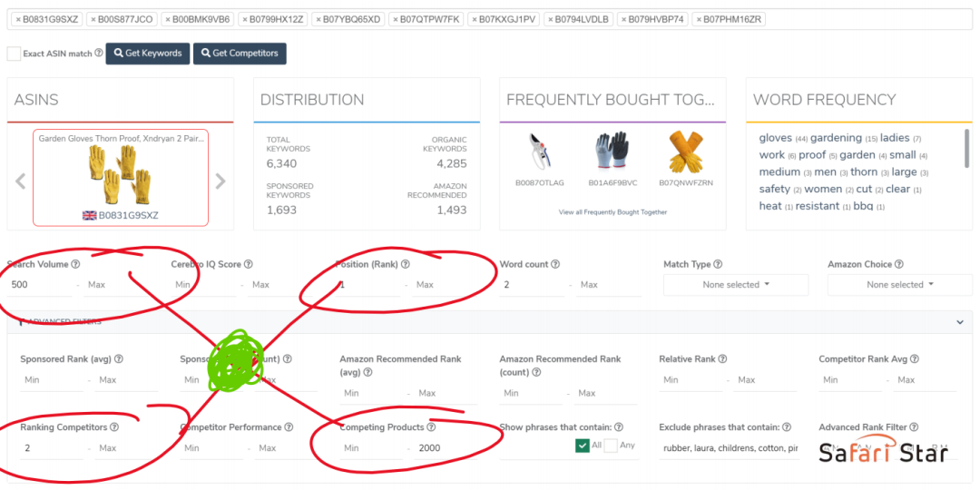Click help icon beside Search Volume

pyautogui.click(x=76, y=265)
